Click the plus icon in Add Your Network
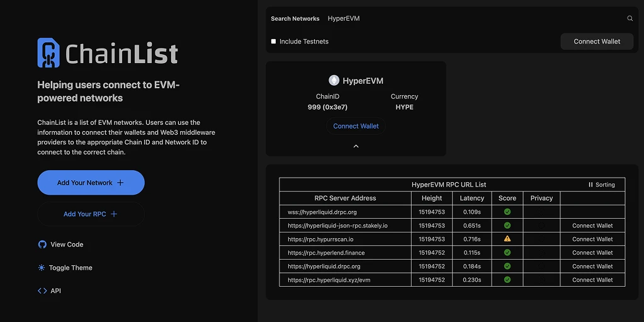644x322 pixels. point(120,183)
